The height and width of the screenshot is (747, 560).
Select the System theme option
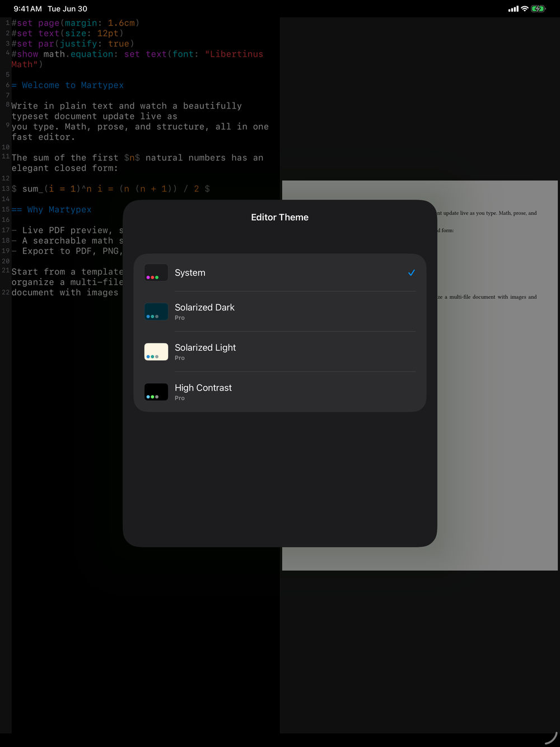[x=280, y=273]
